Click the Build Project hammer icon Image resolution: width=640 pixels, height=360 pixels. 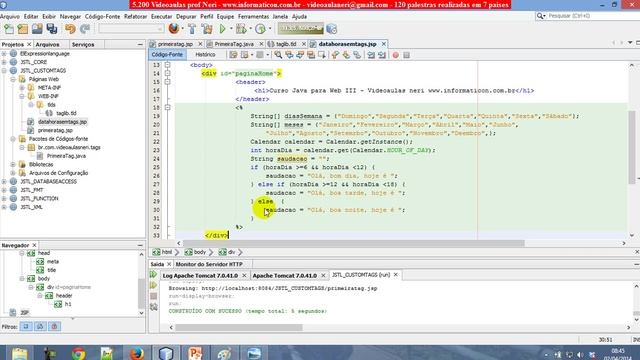192,29
